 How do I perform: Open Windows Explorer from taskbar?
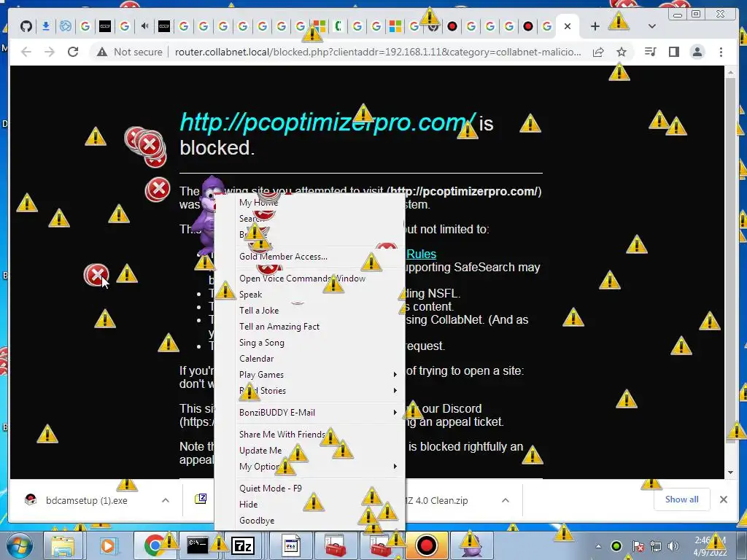(x=63, y=545)
